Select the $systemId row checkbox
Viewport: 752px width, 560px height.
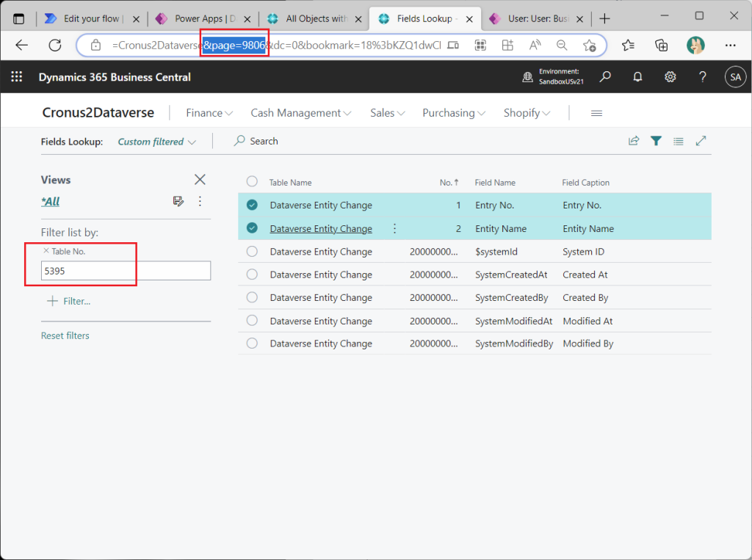click(x=252, y=251)
